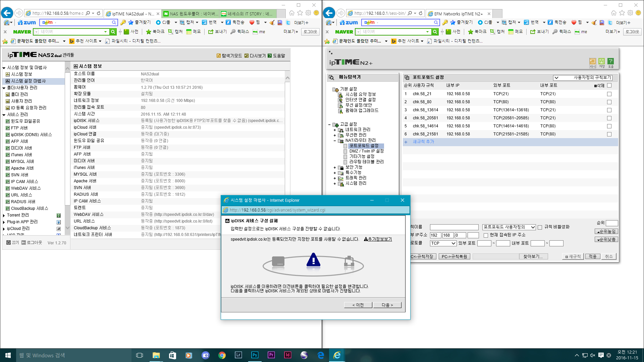Open the 포트포워드 사용자정의 dropdown
This screenshot has height=362, width=644.
click(509, 227)
